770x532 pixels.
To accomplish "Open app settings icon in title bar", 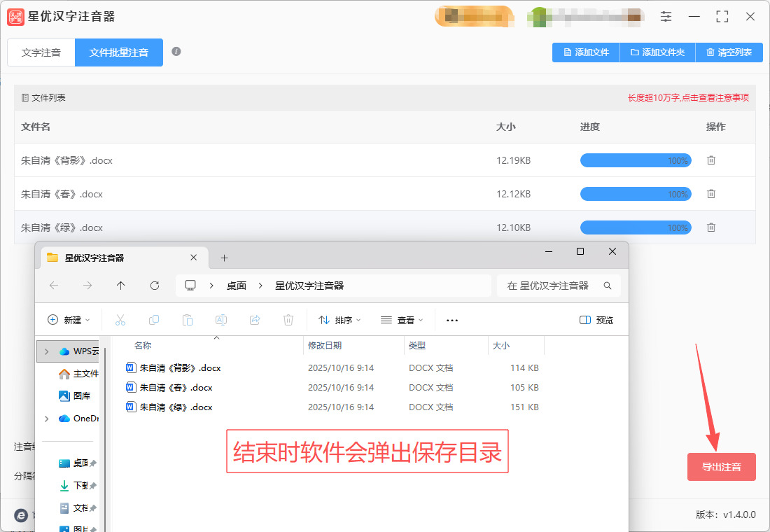I will point(666,17).
